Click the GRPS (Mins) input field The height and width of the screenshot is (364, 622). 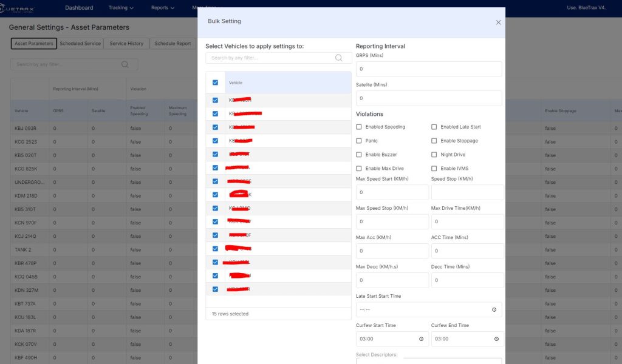pos(428,69)
